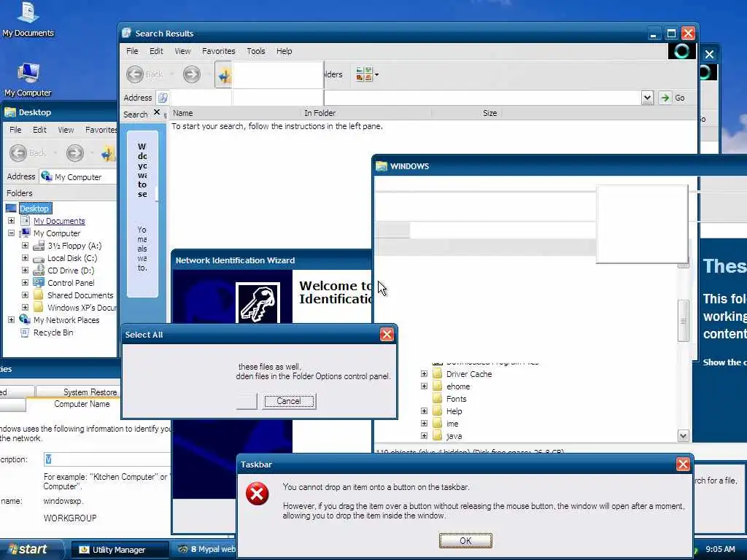Screen dimensions: 747x560
Task: Click Start button on taskbar
Action: [31, 550]
